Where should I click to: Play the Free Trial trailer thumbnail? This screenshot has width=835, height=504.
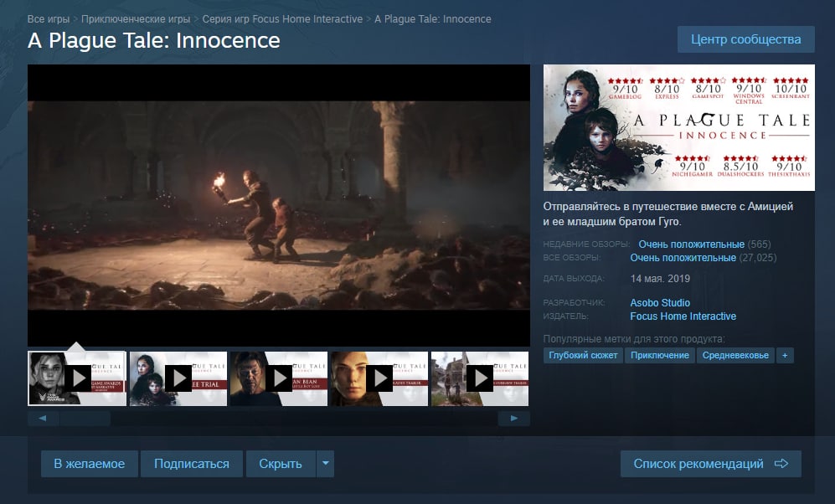178,378
